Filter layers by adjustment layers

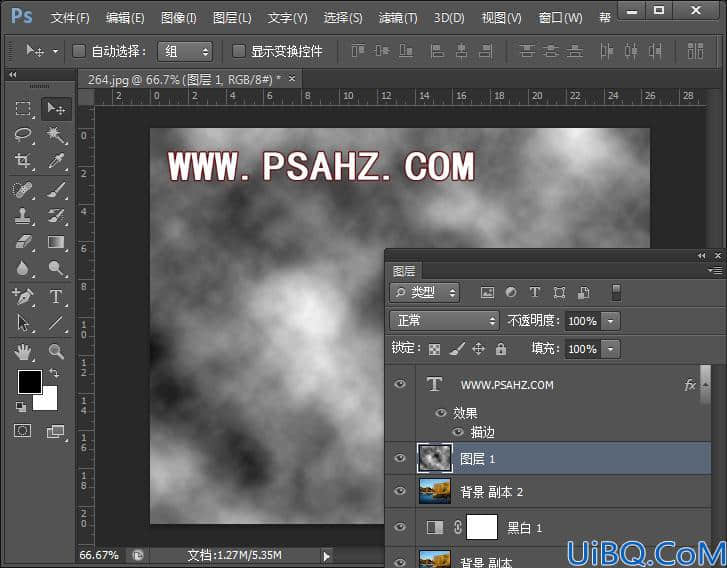511,292
